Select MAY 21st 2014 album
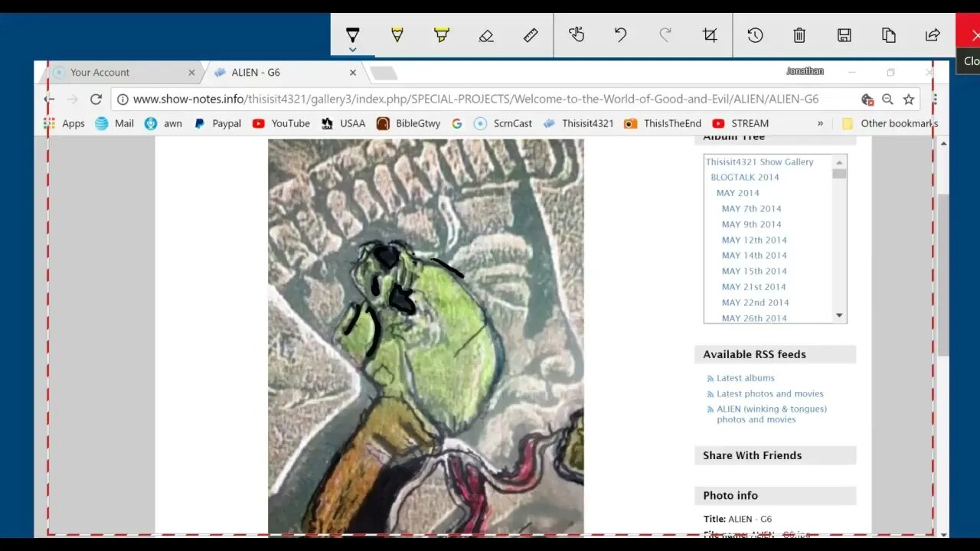The width and height of the screenshot is (980, 551). pyautogui.click(x=754, y=287)
